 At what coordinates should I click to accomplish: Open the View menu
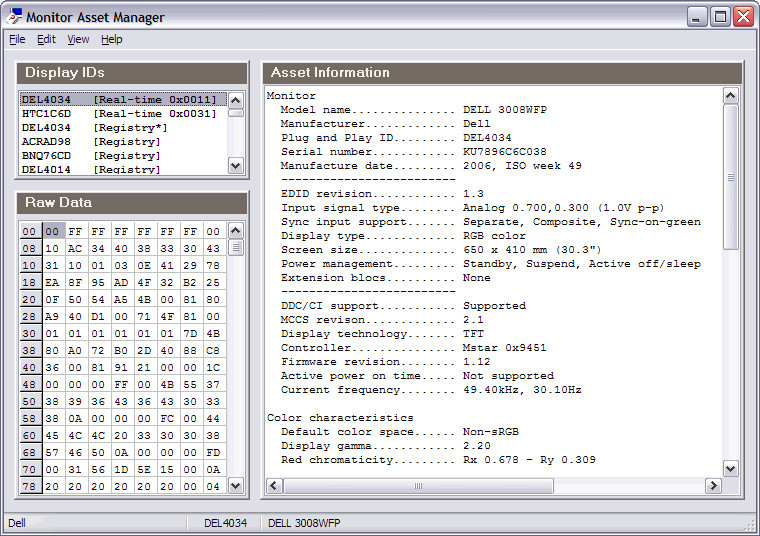coord(78,39)
